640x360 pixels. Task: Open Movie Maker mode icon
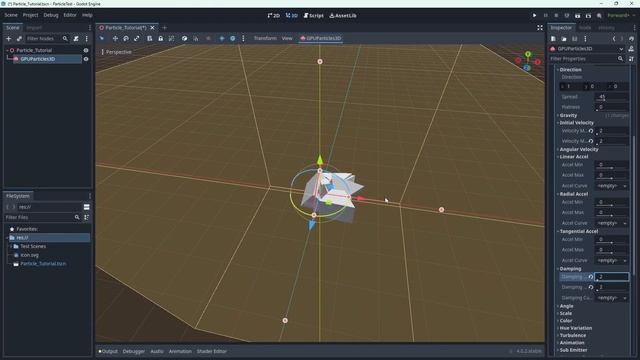599,16
